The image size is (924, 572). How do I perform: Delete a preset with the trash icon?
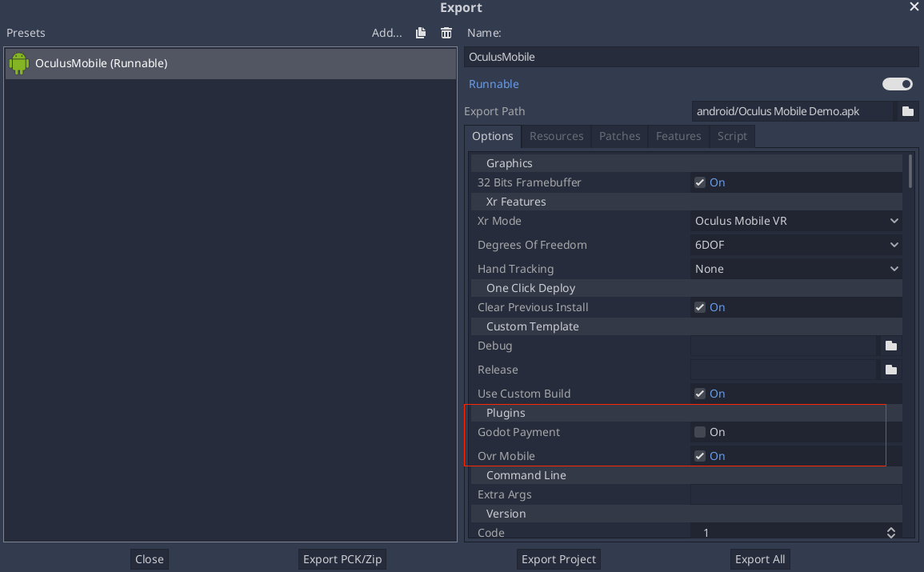tap(446, 33)
